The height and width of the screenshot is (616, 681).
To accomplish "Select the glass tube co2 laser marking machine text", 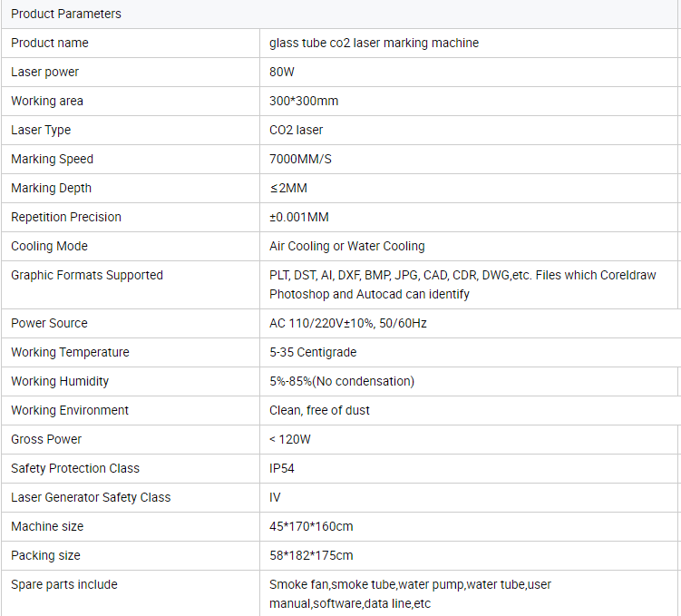I will (374, 43).
